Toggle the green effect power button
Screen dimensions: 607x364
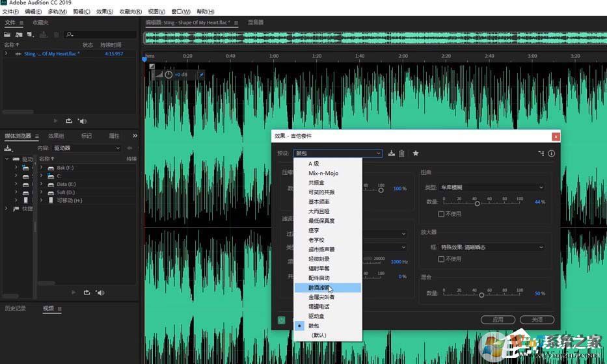click(x=281, y=320)
